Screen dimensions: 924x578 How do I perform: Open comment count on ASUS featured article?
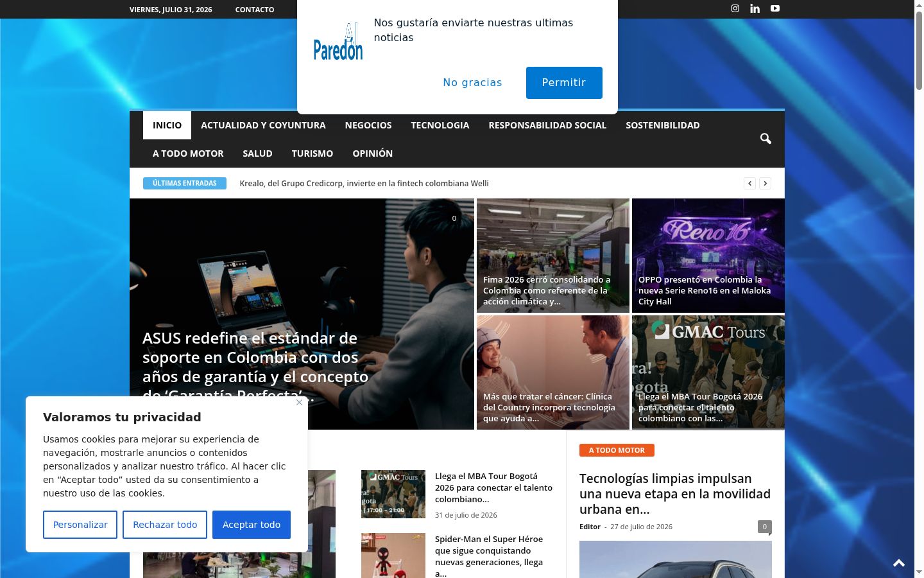(454, 218)
